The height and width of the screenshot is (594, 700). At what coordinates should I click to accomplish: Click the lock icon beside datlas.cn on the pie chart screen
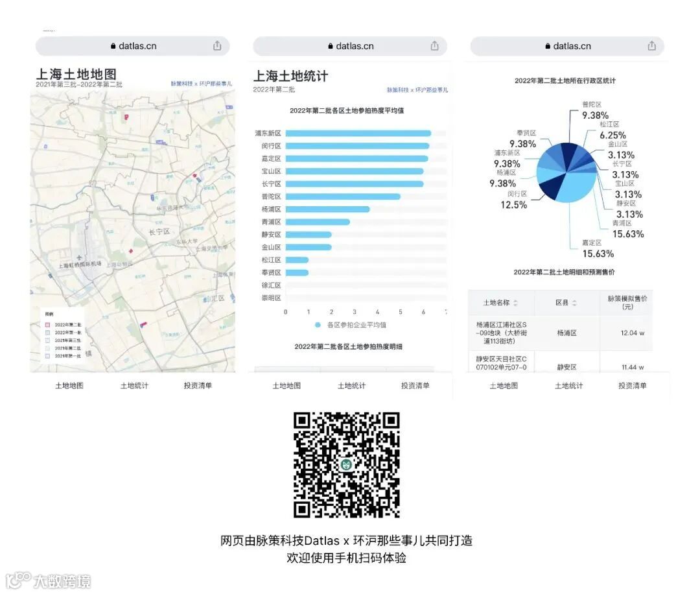coord(548,46)
